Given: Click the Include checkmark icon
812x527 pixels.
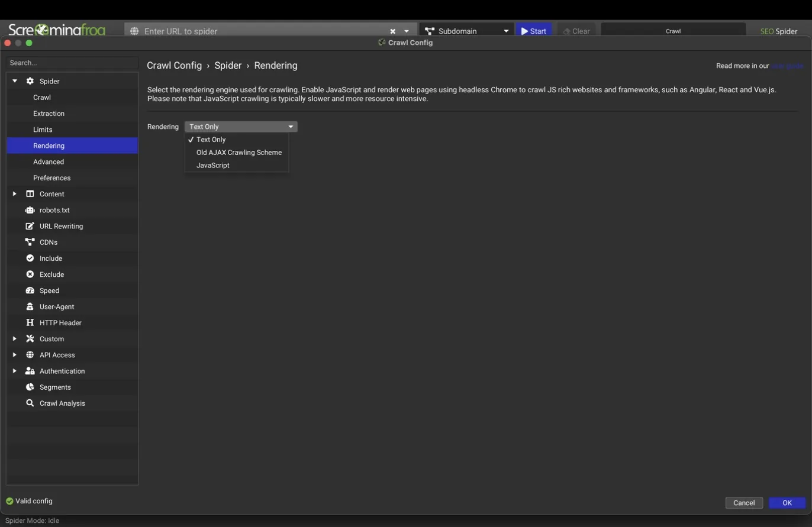Looking at the screenshot, I should click(30, 258).
